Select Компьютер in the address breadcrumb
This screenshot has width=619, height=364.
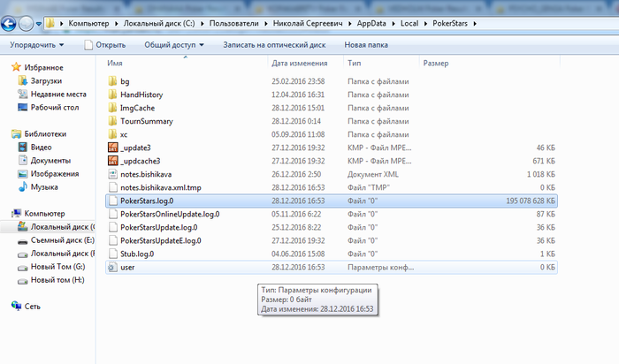(88, 23)
